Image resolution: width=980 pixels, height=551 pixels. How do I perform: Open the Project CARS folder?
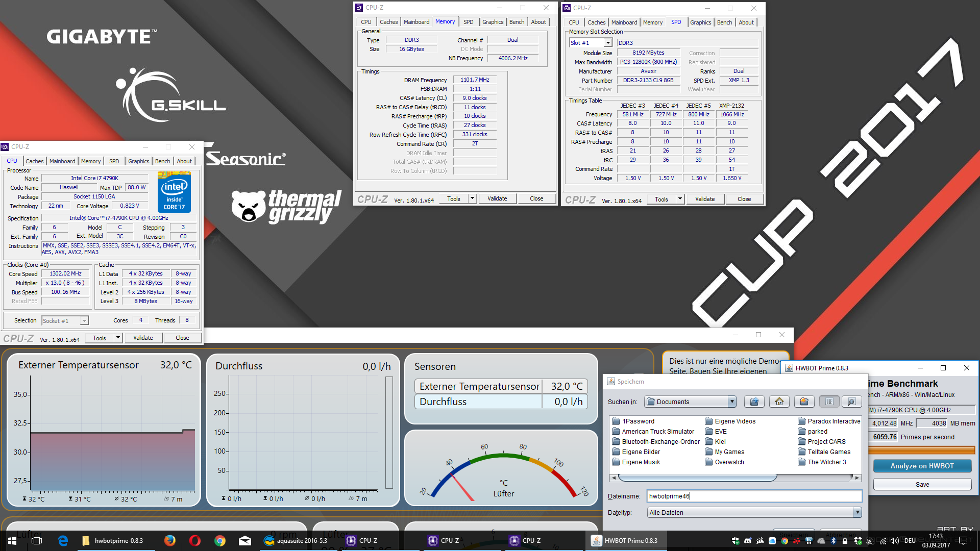point(822,441)
